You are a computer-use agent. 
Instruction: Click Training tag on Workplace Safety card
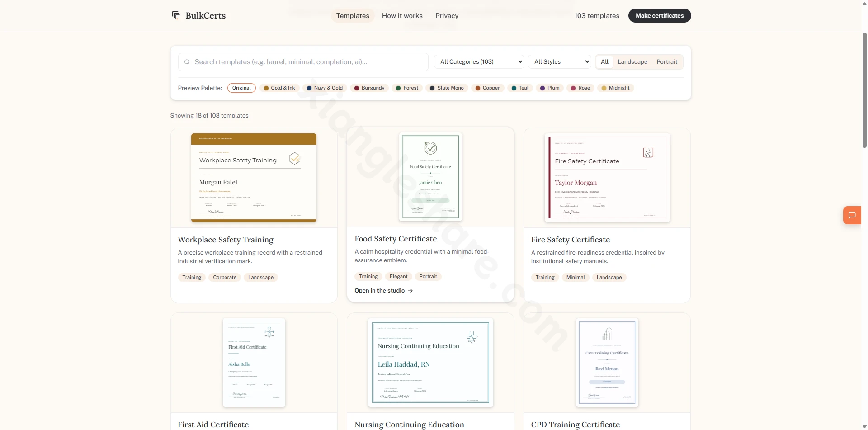click(192, 278)
